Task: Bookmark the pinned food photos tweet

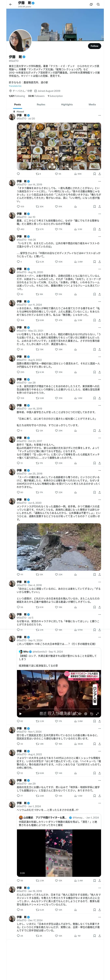Action: click(x=95, y=174)
